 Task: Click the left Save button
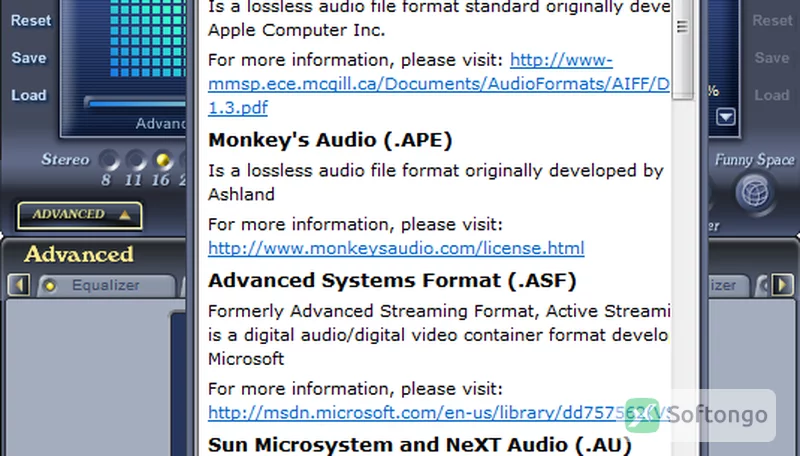tap(29, 58)
